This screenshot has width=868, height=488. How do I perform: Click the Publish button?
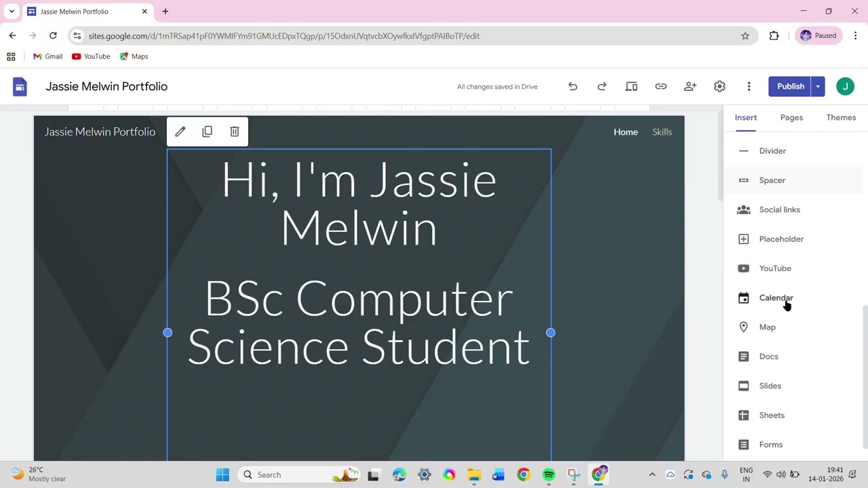(790, 86)
